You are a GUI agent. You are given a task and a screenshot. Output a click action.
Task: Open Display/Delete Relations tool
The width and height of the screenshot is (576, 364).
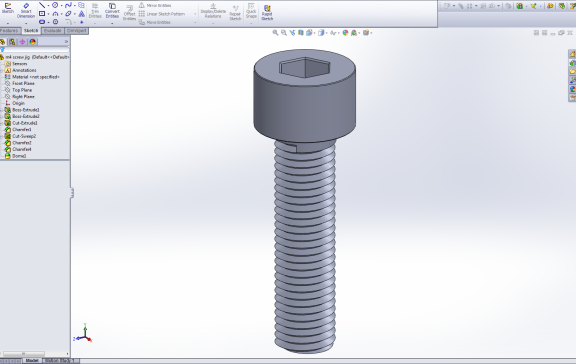tap(213, 11)
